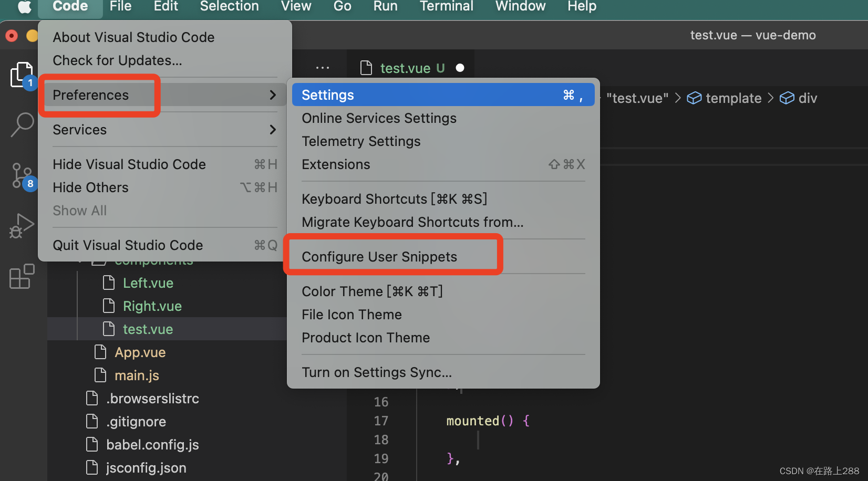Image resolution: width=868 pixels, height=481 pixels.
Task: Click Turn on Settings Sync
Action: point(443,372)
